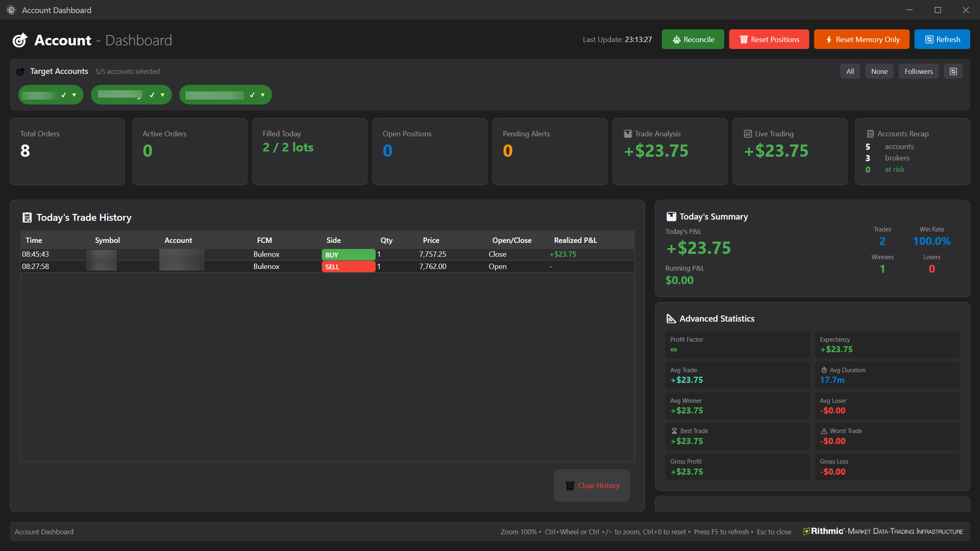Click the Best Trade trophy icon

(x=674, y=431)
